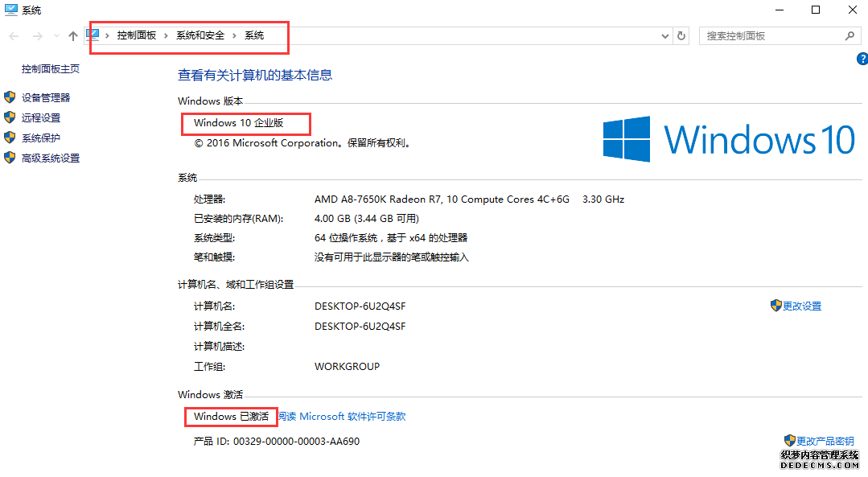Select product ID 00329-00000-00003-AA690
This screenshot has width=868, height=477.
(x=296, y=442)
